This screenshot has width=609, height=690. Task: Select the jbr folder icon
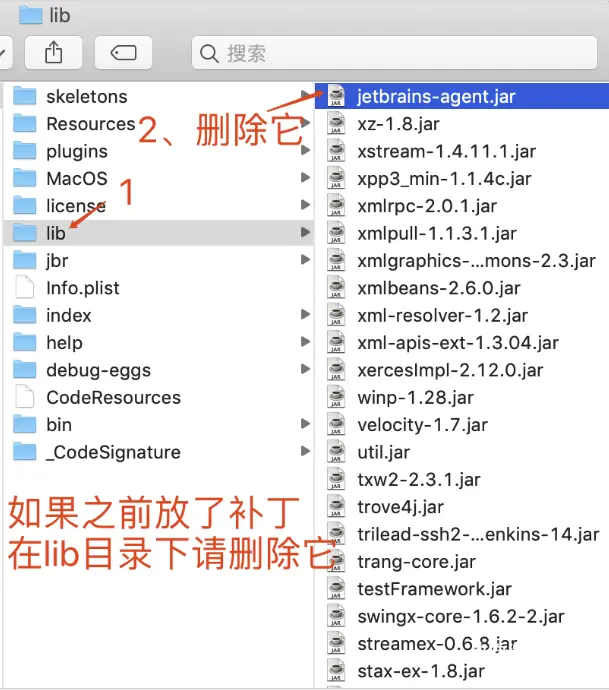click(x=25, y=260)
